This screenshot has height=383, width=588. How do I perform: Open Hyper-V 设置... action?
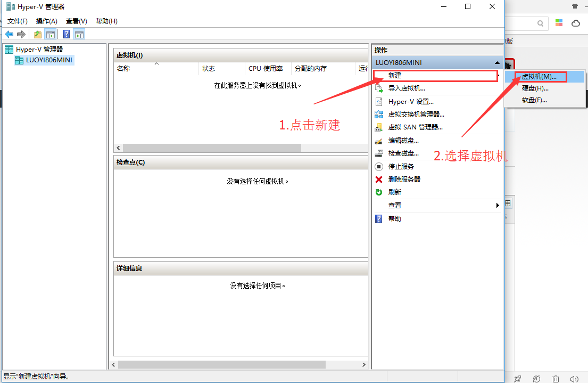(x=411, y=102)
